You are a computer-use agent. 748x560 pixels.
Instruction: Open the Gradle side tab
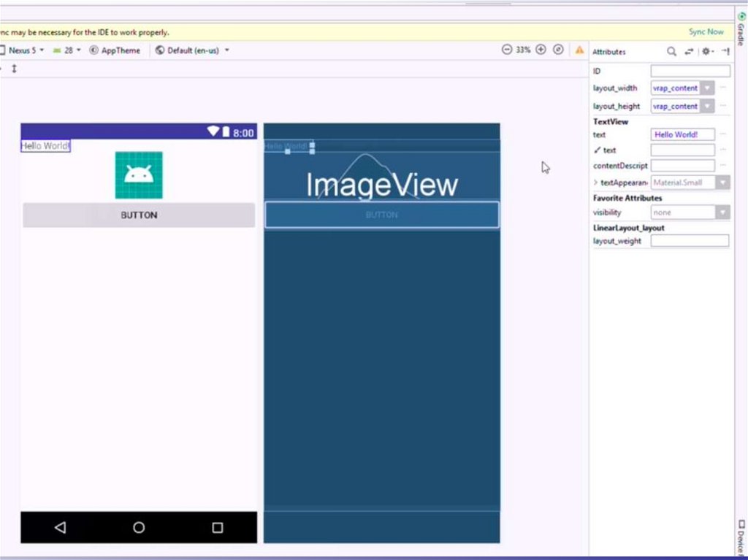point(741,29)
